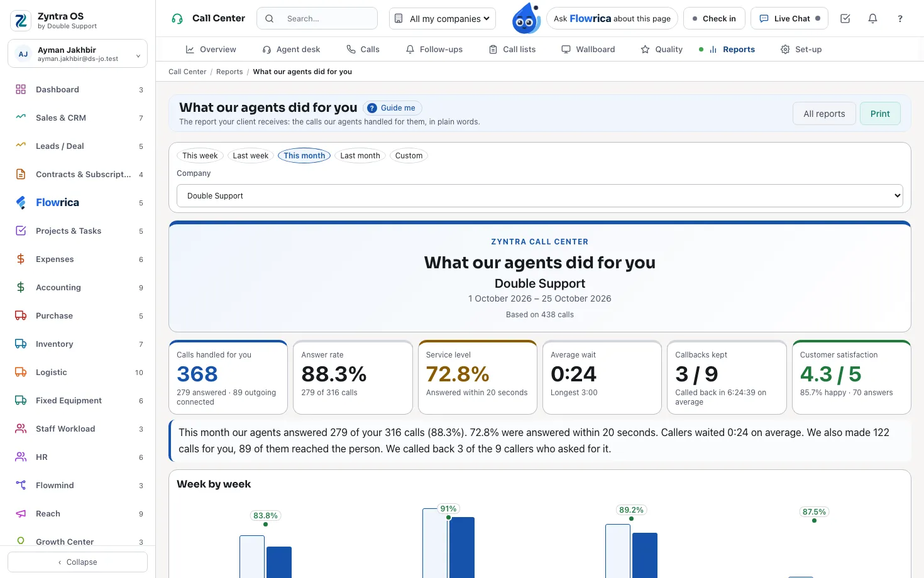Click the Expenses dollar icon
This screenshot has width=924, height=578.
click(x=21, y=259)
